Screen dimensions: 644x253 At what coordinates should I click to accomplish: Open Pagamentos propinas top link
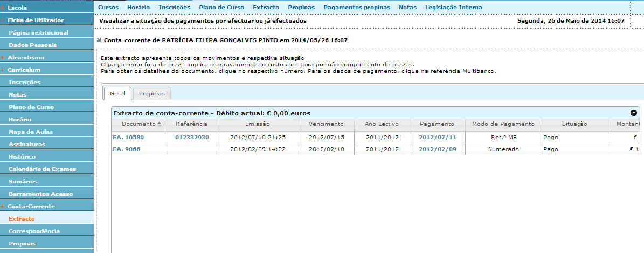point(357,8)
